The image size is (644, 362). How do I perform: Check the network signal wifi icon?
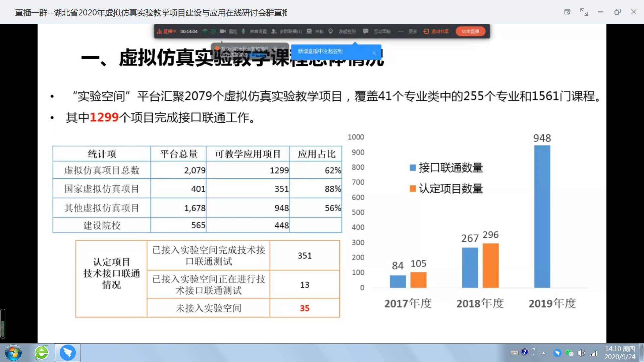click(205, 31)
